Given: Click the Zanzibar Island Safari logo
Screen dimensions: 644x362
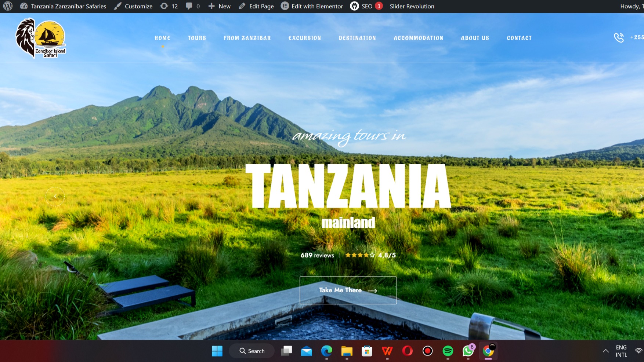Looking at the screenshot, I should click(x=41, y=39).
